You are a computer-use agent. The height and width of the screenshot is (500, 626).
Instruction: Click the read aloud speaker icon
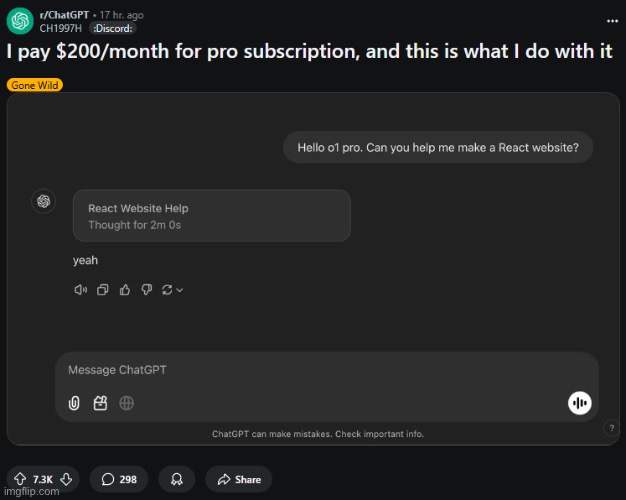pyautogui.click(x=81, y=290)
